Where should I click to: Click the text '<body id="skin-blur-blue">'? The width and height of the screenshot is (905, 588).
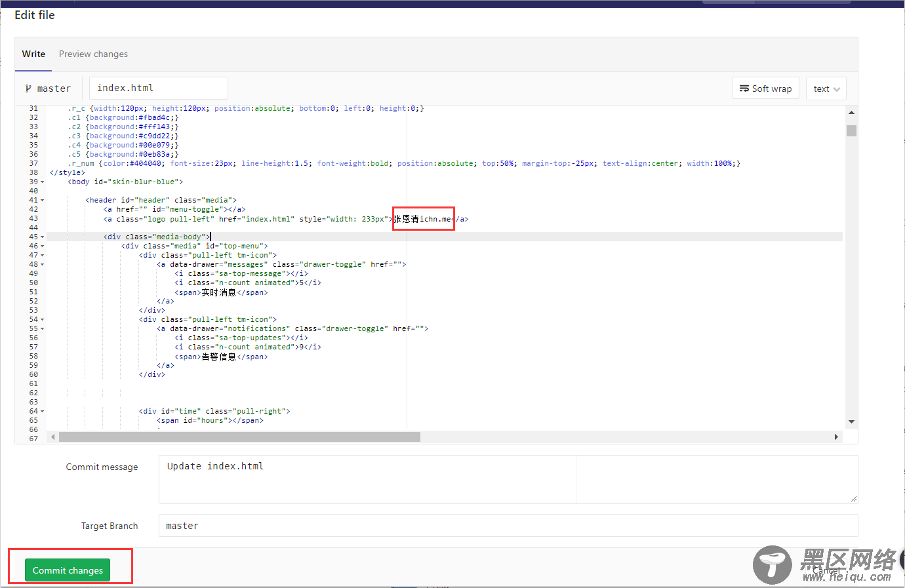point(125,182)
